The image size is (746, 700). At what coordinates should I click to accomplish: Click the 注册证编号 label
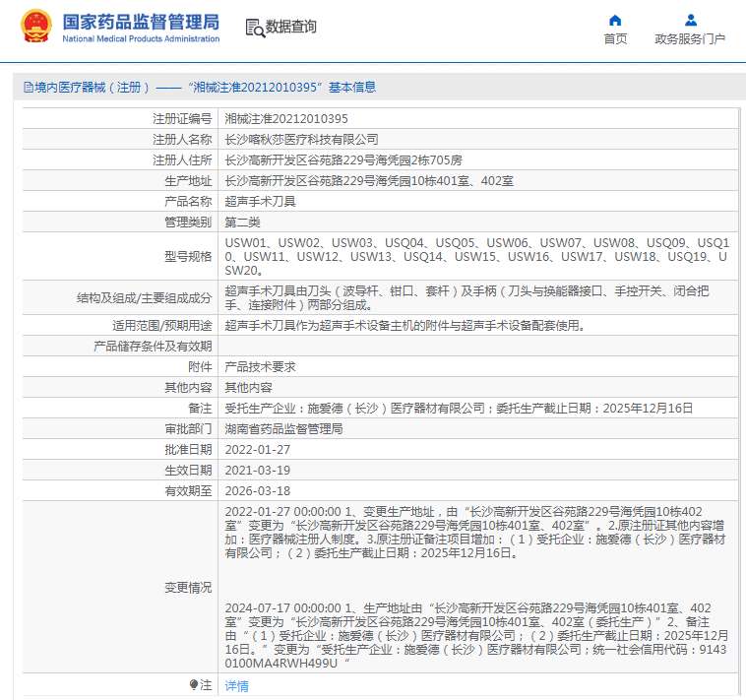tap(182, 118)
